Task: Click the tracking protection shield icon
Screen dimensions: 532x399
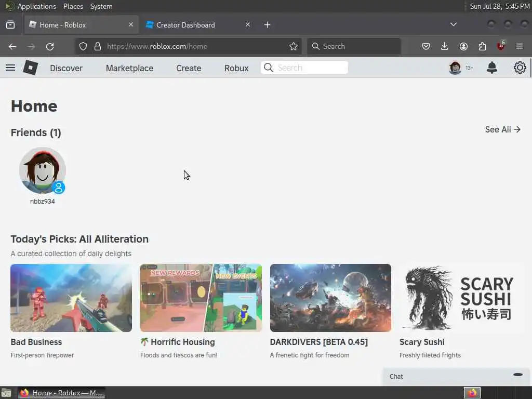Action: click(x=83, y=46)
